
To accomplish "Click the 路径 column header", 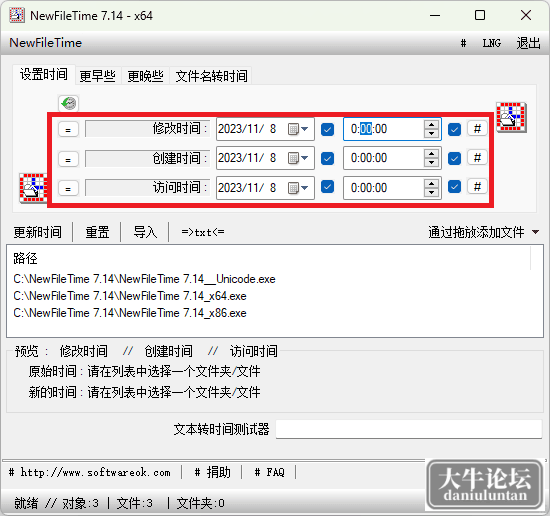I will [x=25, y=259].
